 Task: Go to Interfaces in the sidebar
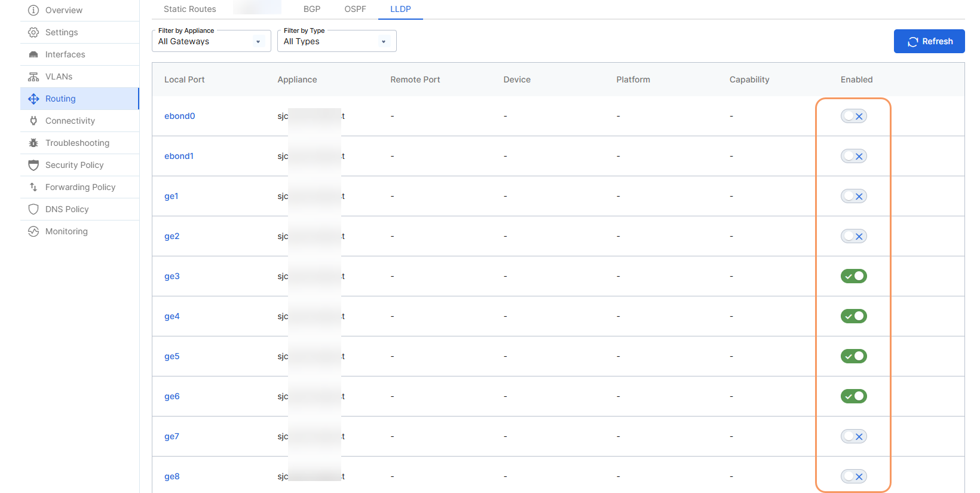click(79, 54)
